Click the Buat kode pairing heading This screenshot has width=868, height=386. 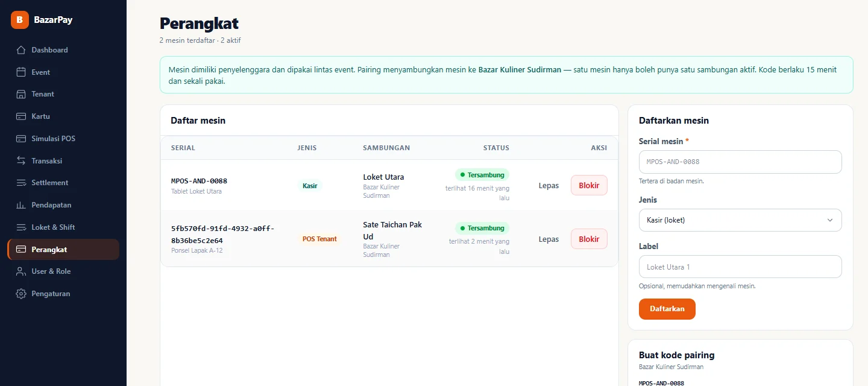click(x=677, y=355)
